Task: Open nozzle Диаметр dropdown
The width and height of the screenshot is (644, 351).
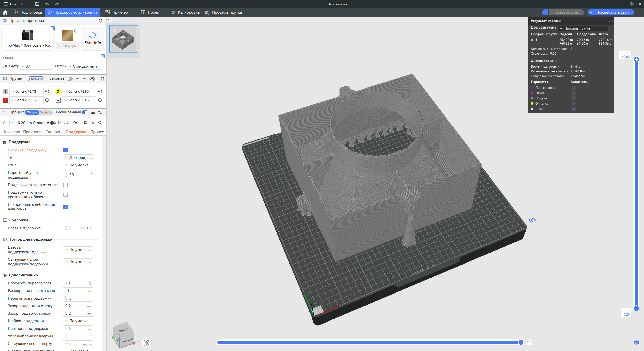Action: [x=37, y=66]
